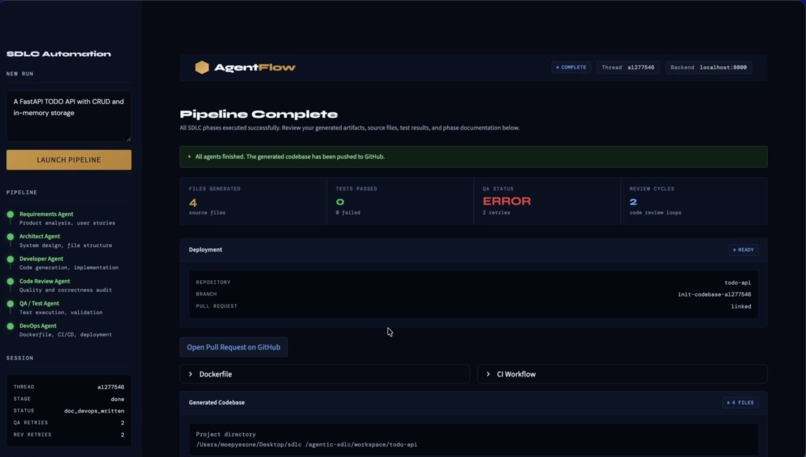This screenshot has height=457, width=806.
Task: Click the Developer Agent green status dot
Action: coord(10,259)
